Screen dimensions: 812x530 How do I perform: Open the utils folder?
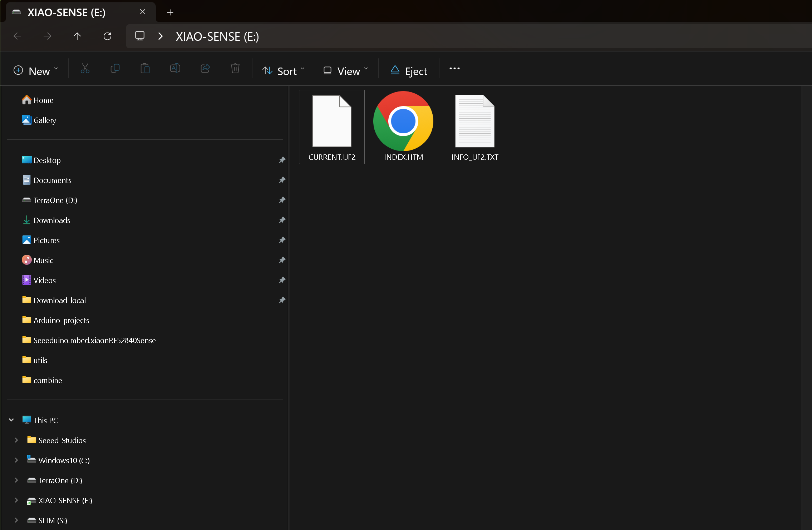pos(34,360)
